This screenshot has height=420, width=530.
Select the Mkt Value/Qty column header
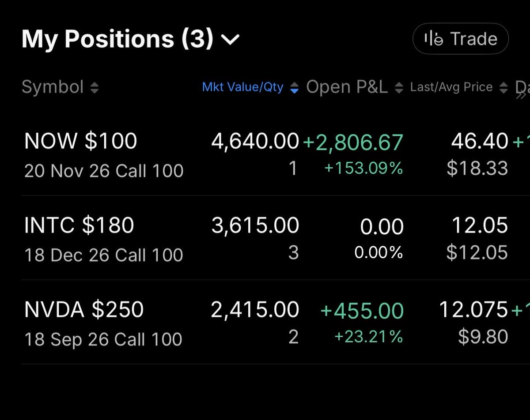click(x=242, y=87)
